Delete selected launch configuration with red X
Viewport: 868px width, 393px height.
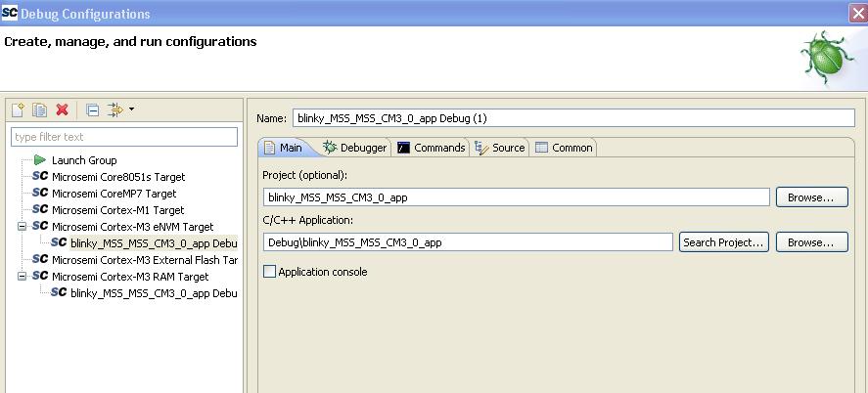[x=63, y=110]
